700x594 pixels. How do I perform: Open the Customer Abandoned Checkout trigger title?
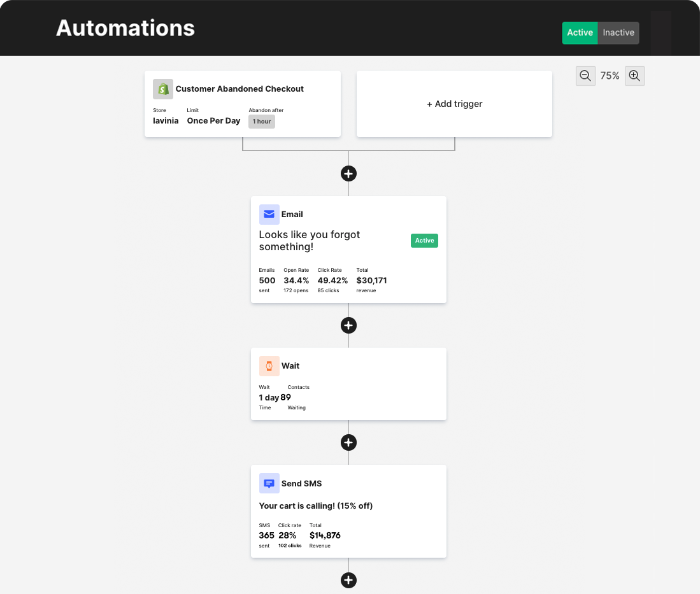239,89
